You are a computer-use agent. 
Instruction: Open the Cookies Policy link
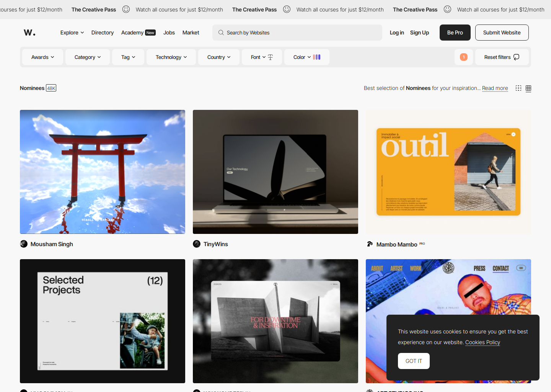(x=483, y=342)
